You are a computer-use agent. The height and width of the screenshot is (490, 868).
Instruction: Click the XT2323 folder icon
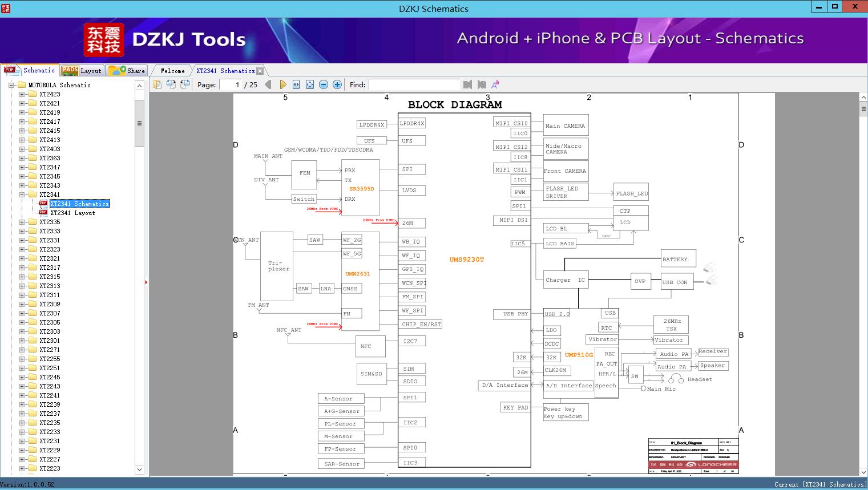[x=32, y=249]
